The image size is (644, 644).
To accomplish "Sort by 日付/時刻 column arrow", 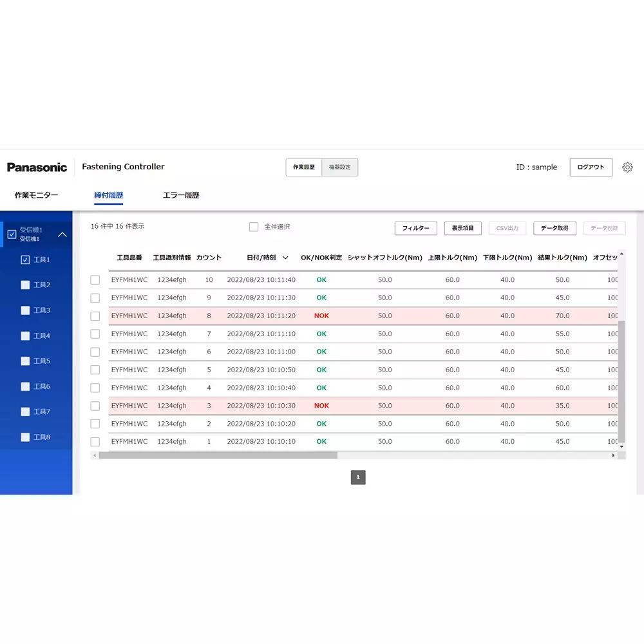I will (x=285, y=258).
